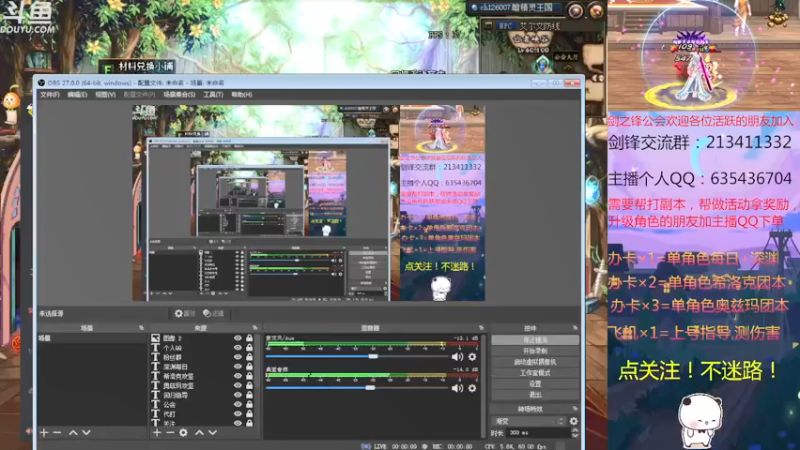Increase transition duration with up stepper
Image resolution: width=800 pixels, height=450 pixels.
click(575, 430)
